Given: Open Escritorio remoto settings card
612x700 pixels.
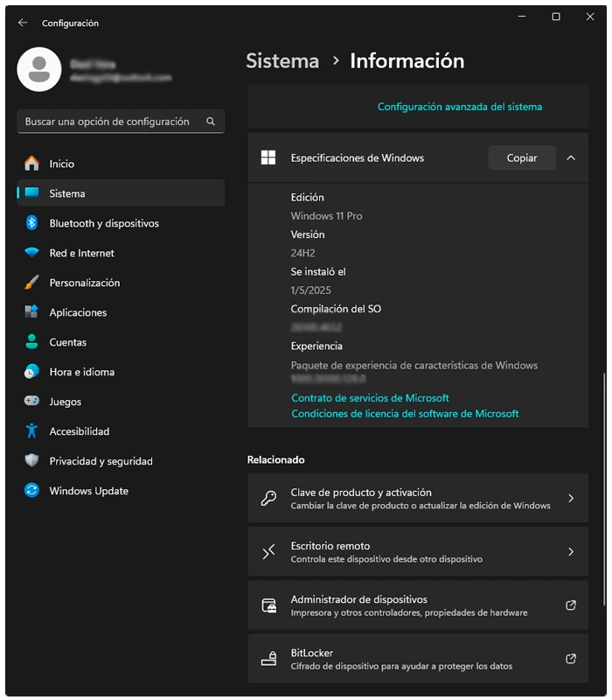Looking at the screenshot, I should tap(418, 551).
